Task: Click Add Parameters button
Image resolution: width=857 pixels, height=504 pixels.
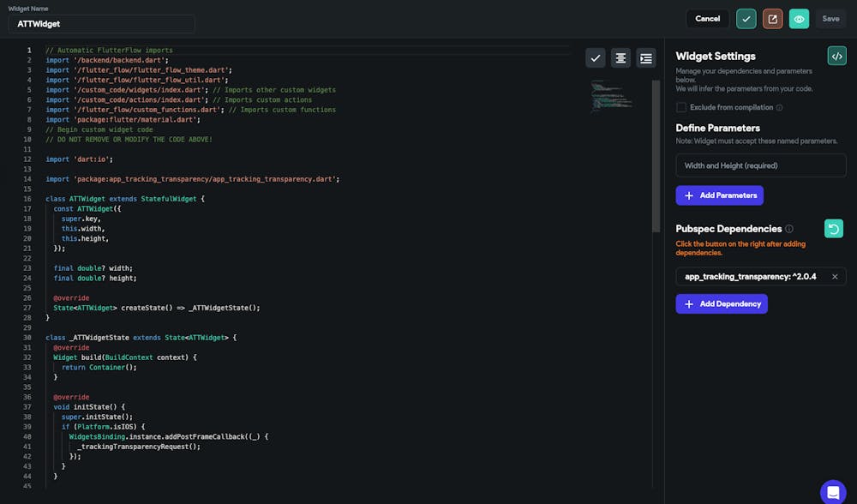Action: (719, 195)
